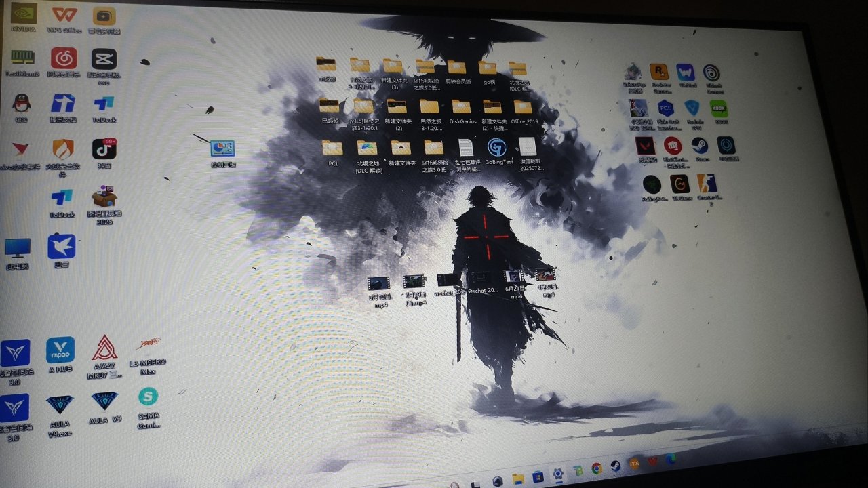Launch the Valorant red icon
The width and height of the screenshot is (868, 488).
coord(644,145)
